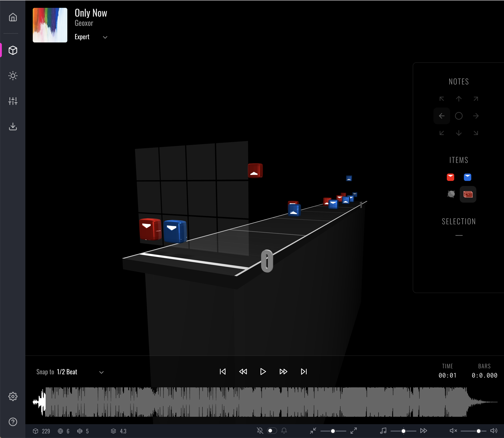Click the Only Now cover art thumbnail
Image resolution: width=504 pixels, height=438 pixels.
(50, 25)
